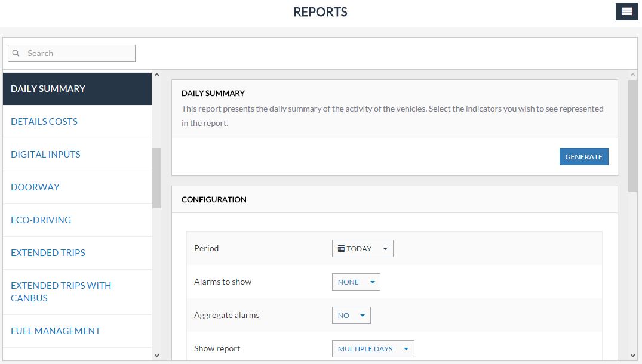Open the Details Costs report

(x=44, y=122)
